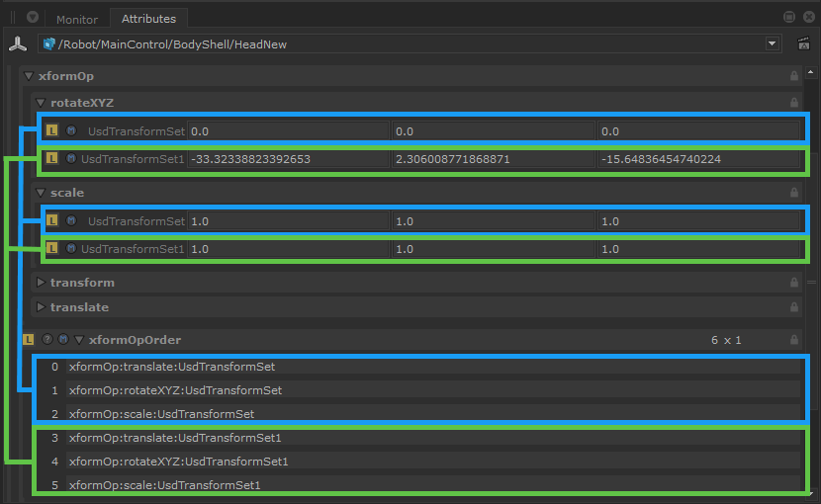Switch to the Monitor tab
The height and width of the screenshot is (504, 821).
coord(77,19)
